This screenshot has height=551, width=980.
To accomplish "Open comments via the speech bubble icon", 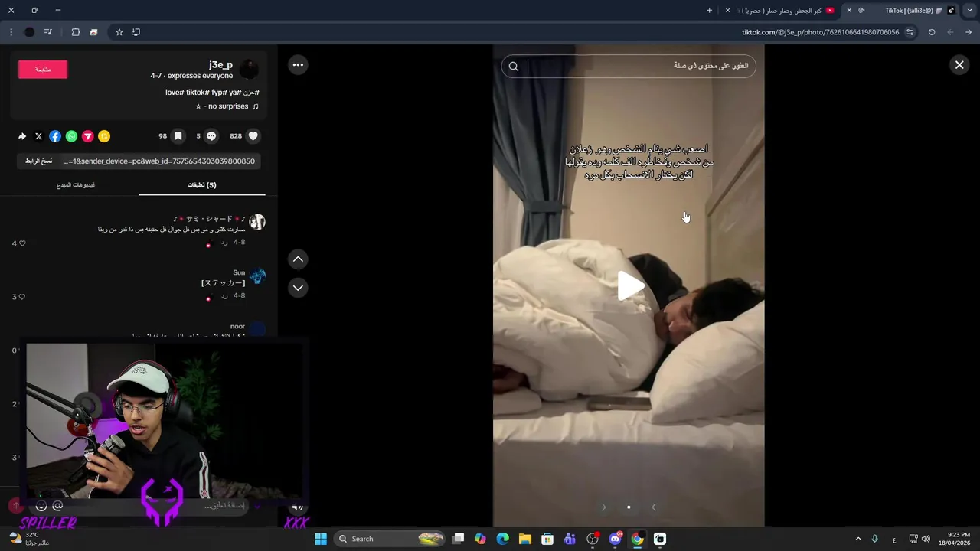I will coord(211,136).
